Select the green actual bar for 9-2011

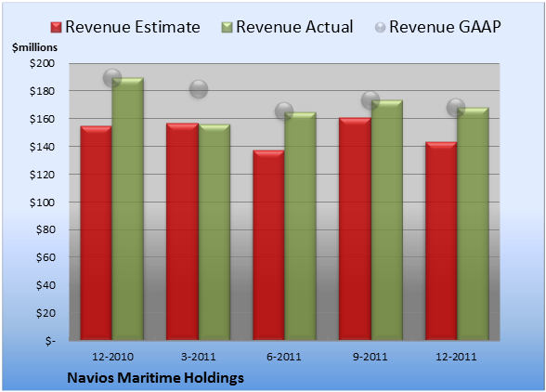(x=387, y=220)
